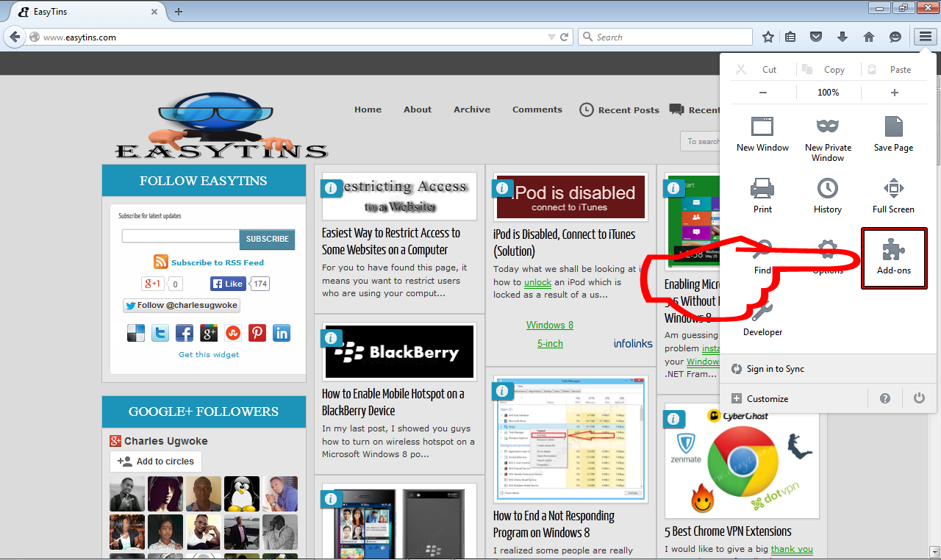Open the Comments navigation link
This screenshot has height=560, width=941.
coord(537,110)
